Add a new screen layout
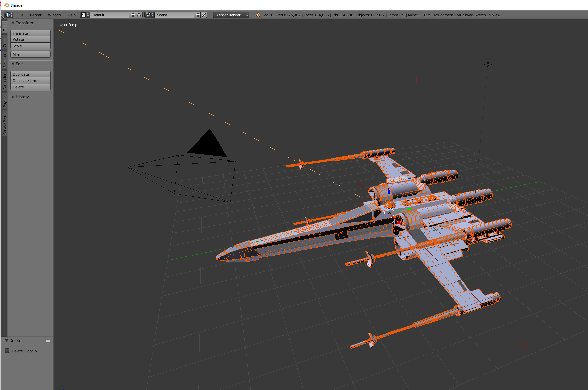The height and width of the screenshot is (390, 588). click(x=133, y=15)
